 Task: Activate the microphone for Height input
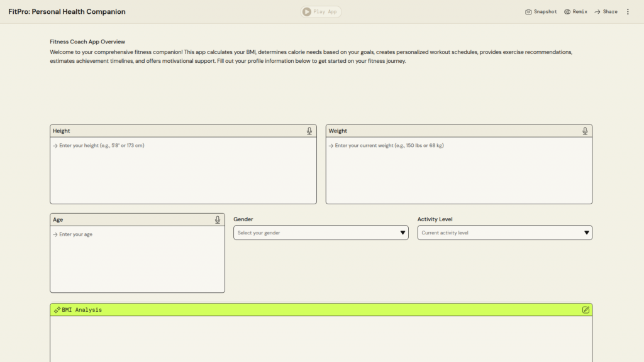[x=309, y=131]
